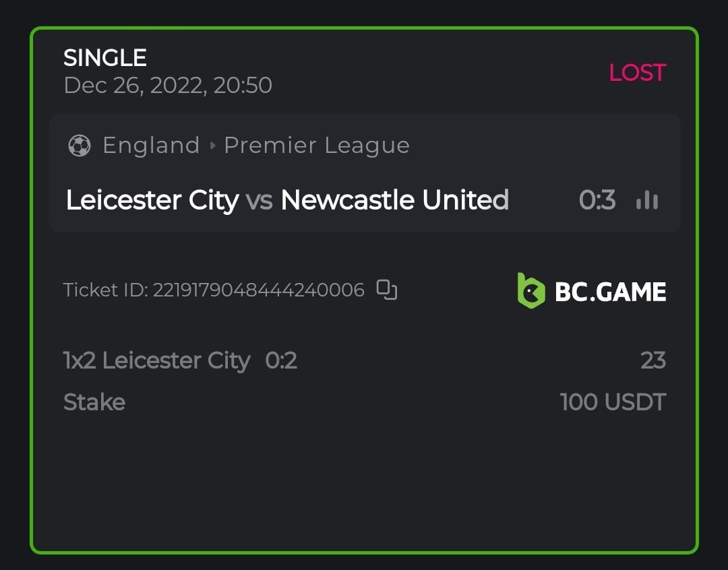Click the BC.GAME logo
This screenshot has height=570, width=728.
tap(591, 291)
